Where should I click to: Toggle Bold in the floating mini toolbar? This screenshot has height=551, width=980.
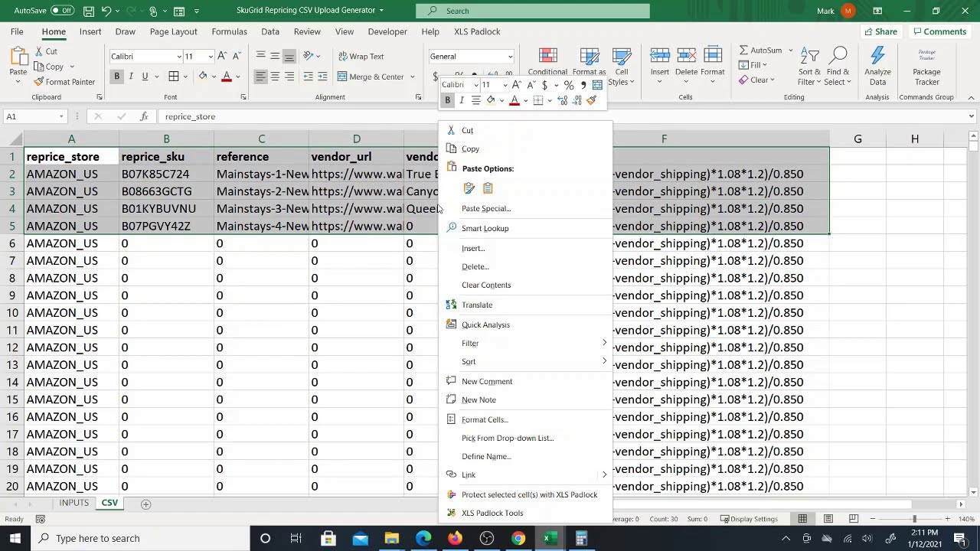[x=448, y=100]
